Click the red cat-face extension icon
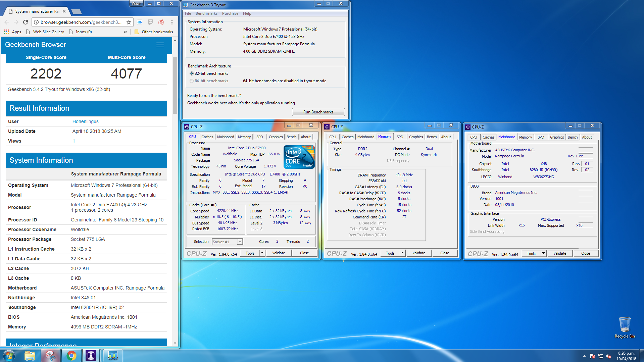Image resolution: width=644 pixels, height=362 pixels. point(161,22)
